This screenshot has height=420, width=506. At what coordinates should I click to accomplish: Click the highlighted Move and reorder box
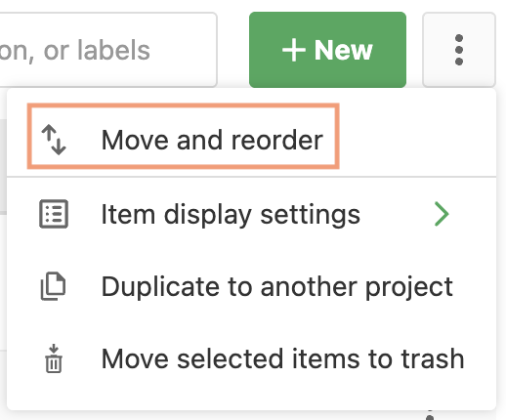[184, 136]
